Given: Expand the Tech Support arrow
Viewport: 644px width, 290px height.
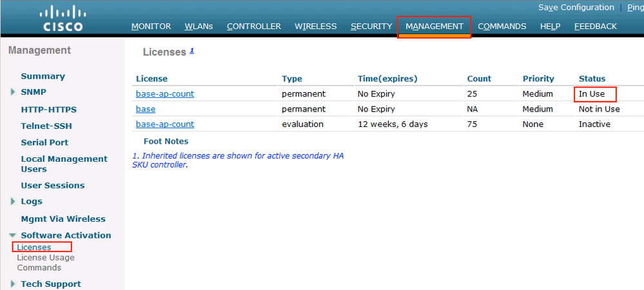Looking at the screenshot, I should (x=13, y=284).
